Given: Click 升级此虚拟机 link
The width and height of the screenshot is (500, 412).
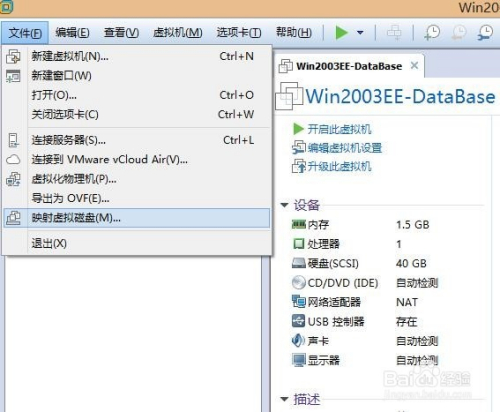Looking at the screenshot, I should [x=339, y=166].
